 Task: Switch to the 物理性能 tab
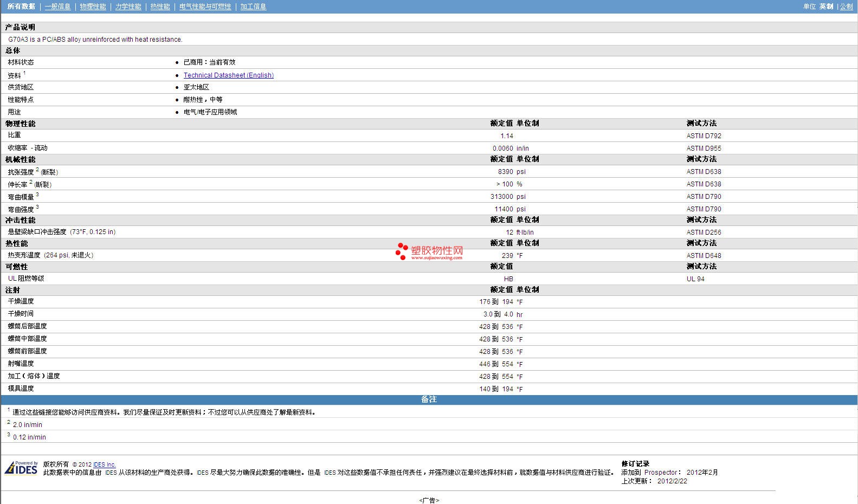tap(93, 7)
